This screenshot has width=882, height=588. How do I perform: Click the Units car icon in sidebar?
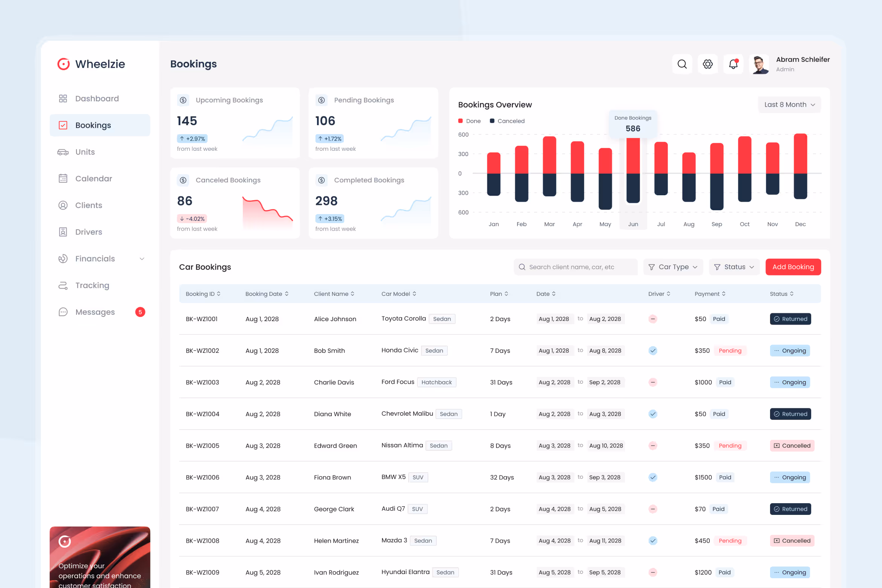(63, 152)
